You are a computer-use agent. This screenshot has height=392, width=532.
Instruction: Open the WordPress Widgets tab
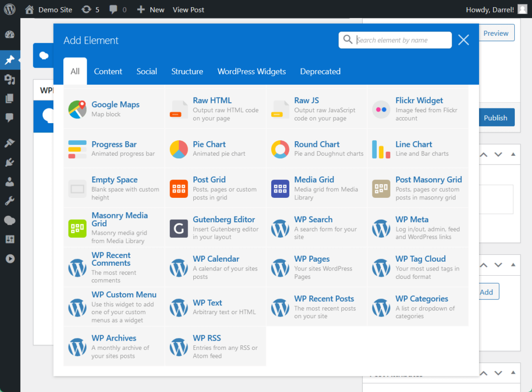(x=251, y=72)
